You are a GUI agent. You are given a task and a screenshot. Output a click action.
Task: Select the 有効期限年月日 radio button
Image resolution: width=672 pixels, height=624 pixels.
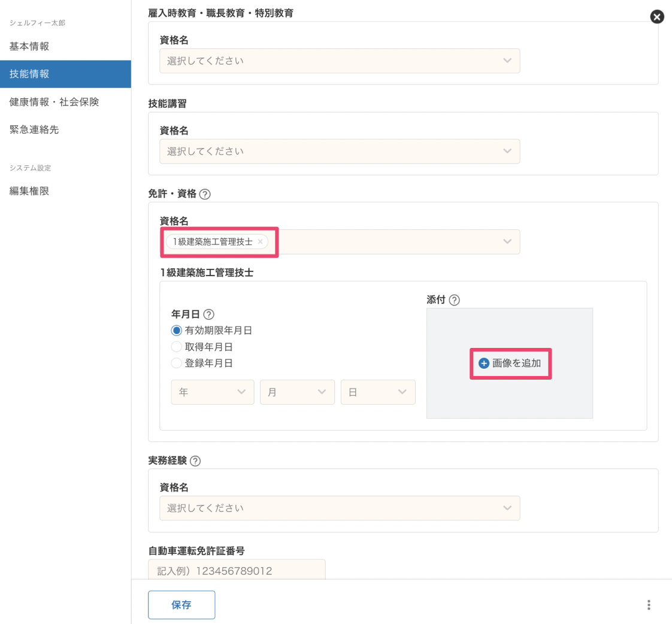pyautogui.click(x=177, y=331)
